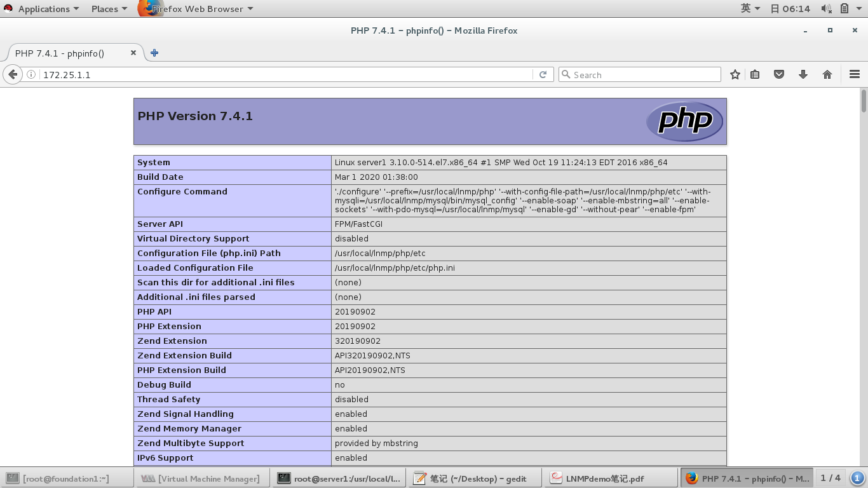Click the Zend Memory Manager label
868x488 pixels.
coord(189,429)
